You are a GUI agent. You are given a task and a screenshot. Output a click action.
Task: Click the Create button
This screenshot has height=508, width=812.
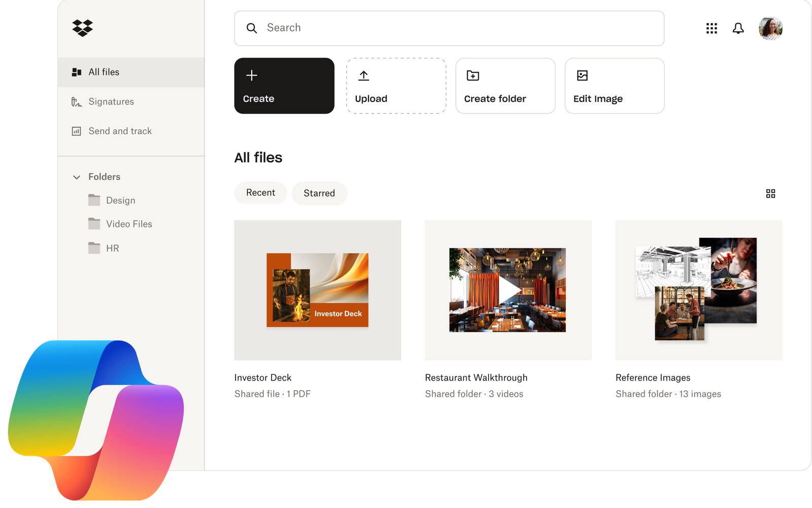pos(284,86)
